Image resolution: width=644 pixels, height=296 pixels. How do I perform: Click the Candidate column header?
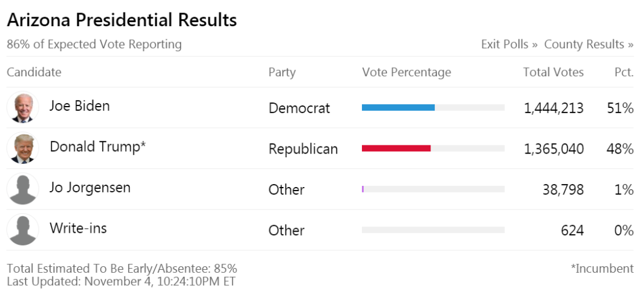click(x=34, y=73)
